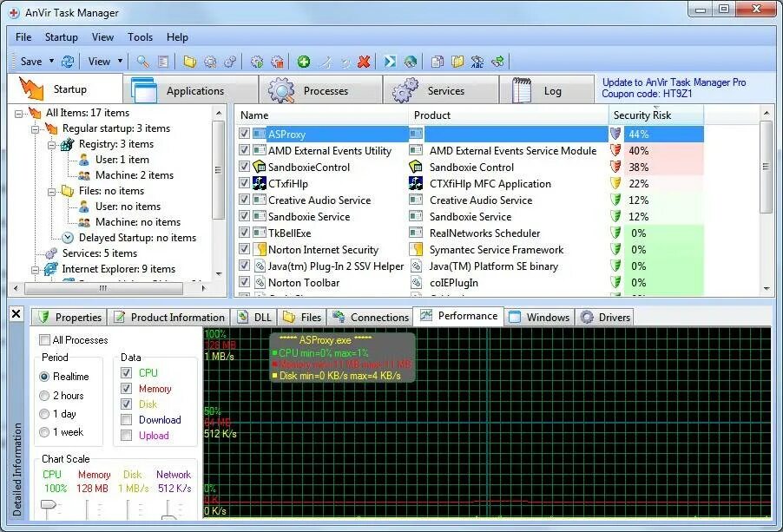Enable the Download data checkbox

click(127, 420)
